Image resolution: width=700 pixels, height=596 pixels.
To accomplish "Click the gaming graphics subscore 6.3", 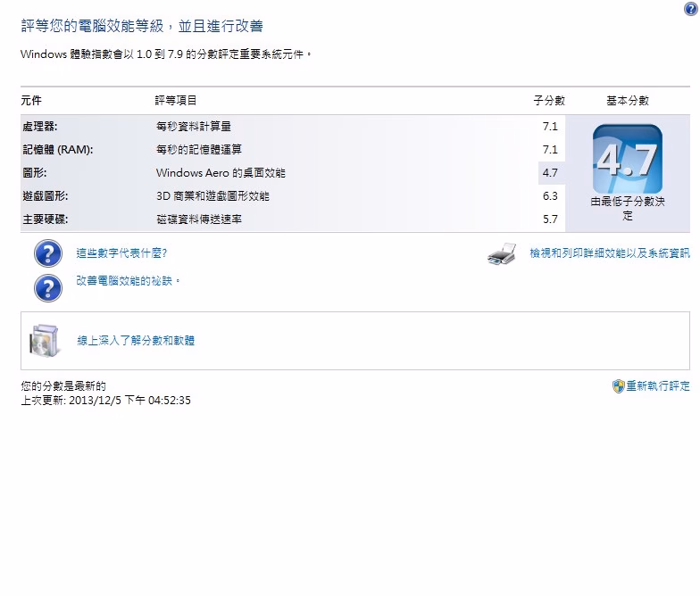I will point(550,196).
